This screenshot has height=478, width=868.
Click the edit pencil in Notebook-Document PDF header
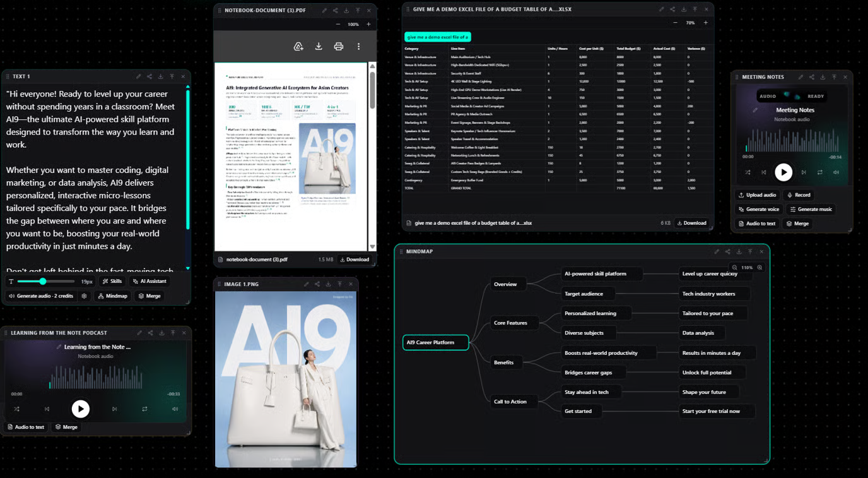[324, 11]
